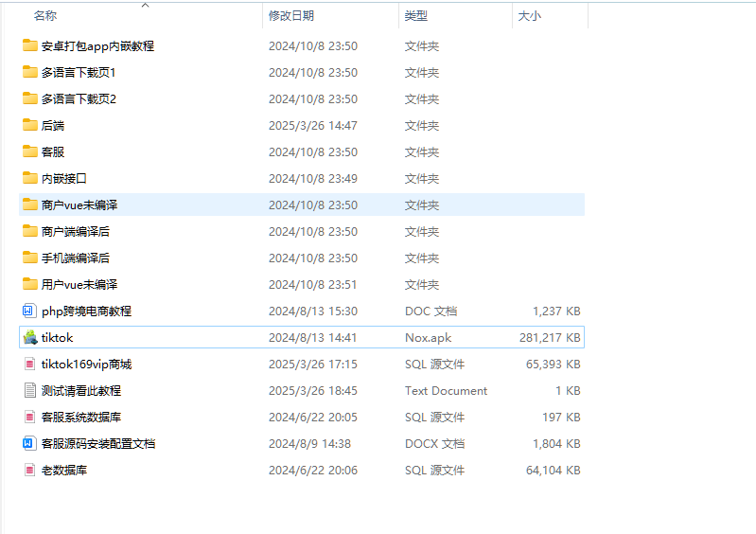
Task: Select the file name tiktok
Action: point(57,338)
